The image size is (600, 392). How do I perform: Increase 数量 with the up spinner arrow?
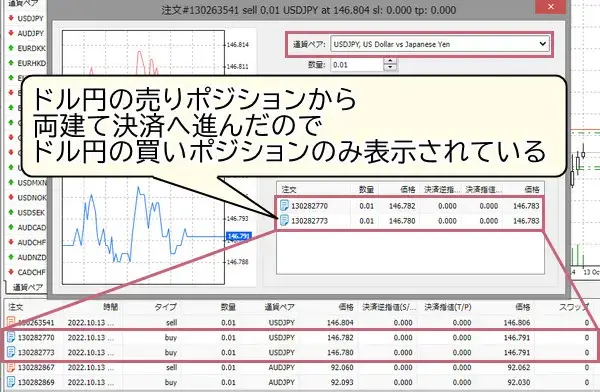(390, 61)
